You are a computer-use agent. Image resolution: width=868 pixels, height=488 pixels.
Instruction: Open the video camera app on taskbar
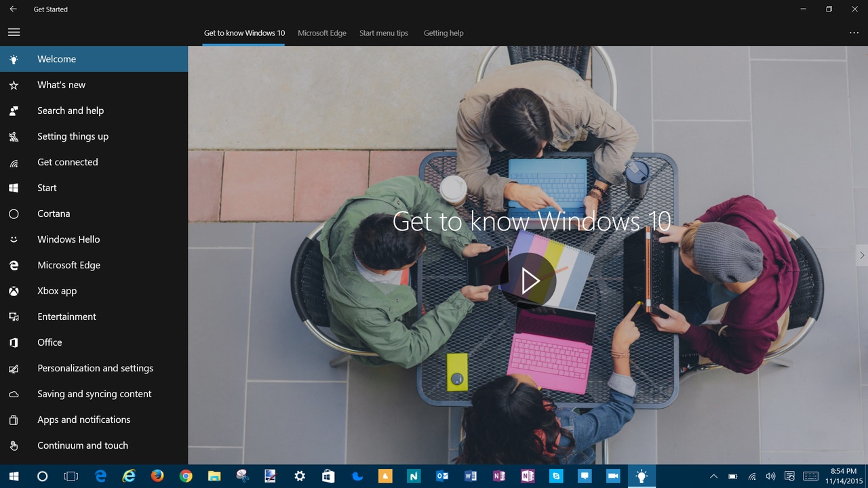click(613, 476)
